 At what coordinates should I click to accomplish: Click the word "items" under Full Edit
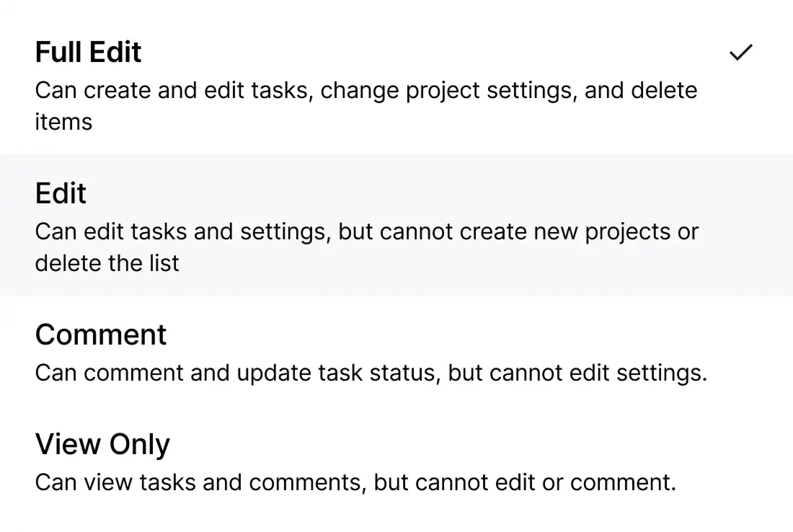pyautogui.click(x=63, y=122)
